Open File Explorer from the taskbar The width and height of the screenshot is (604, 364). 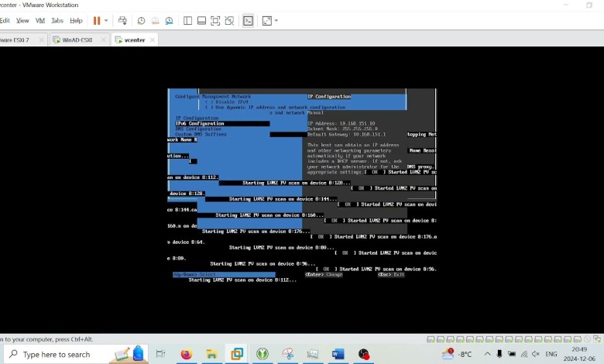211,354
